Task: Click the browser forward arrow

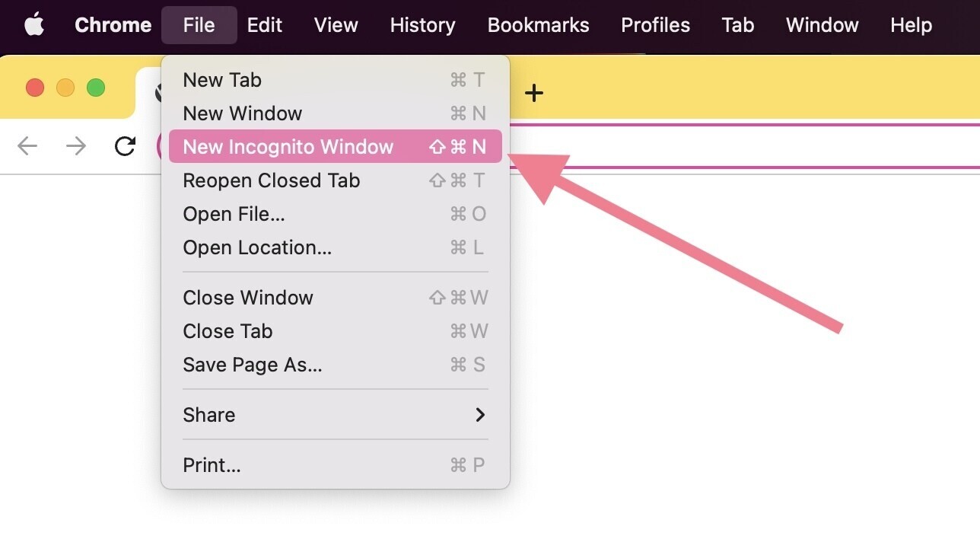Action: pyautogui.click(x=76, y=146)
